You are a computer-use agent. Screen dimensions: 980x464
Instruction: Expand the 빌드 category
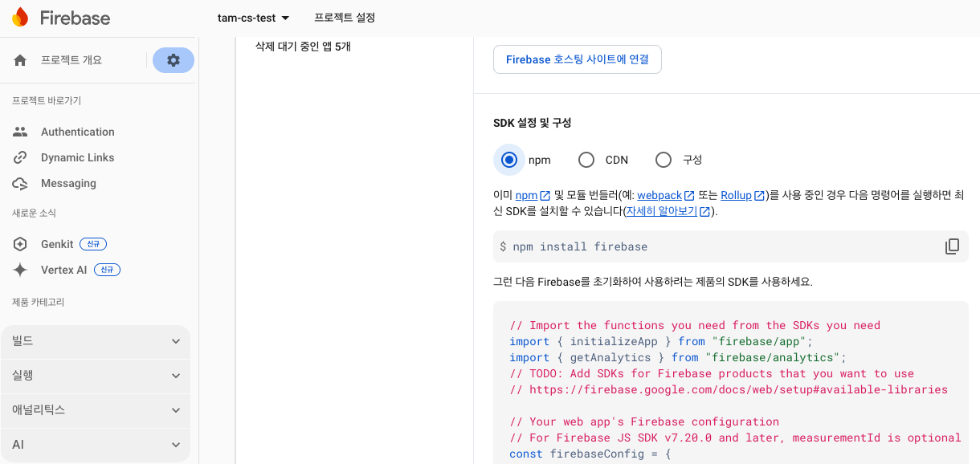tap(96, 341)
